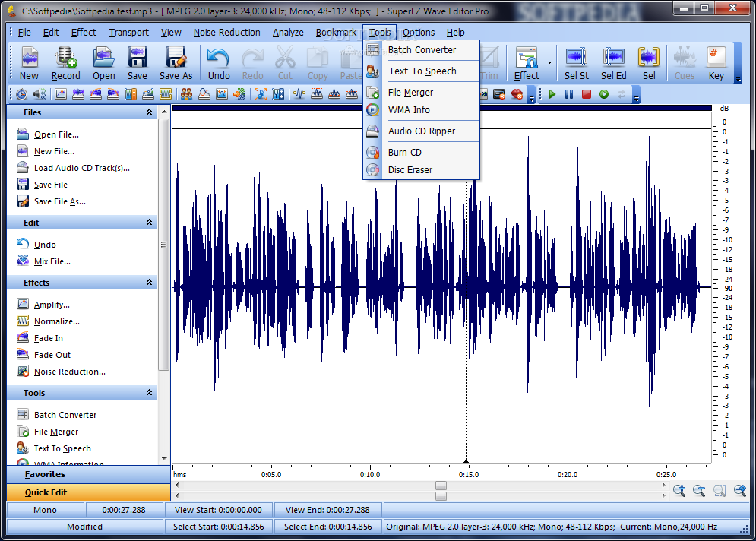The width and height of the screenshot is (756, 541).
Task: Open the Bookmark menu
Action: [x=336, y=33]
